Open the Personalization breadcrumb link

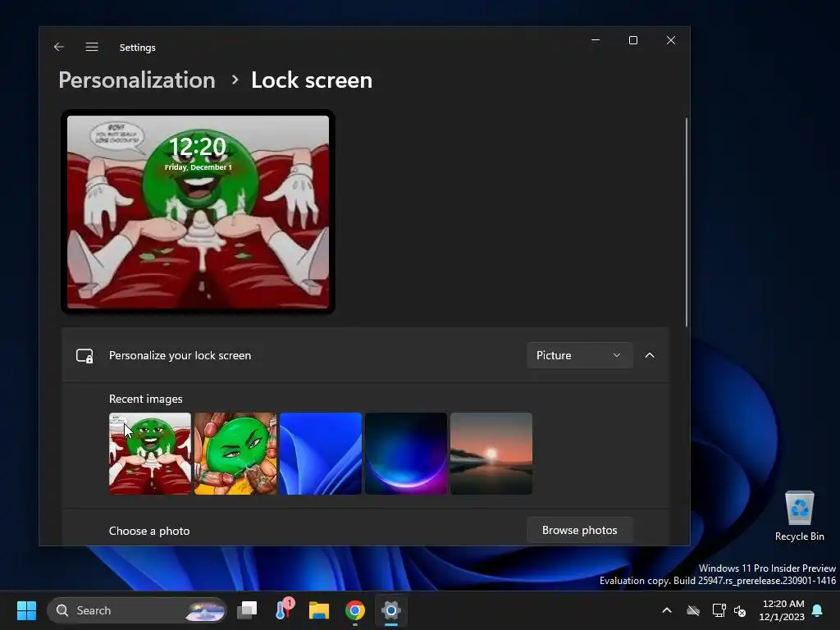(x=137, y=80)
